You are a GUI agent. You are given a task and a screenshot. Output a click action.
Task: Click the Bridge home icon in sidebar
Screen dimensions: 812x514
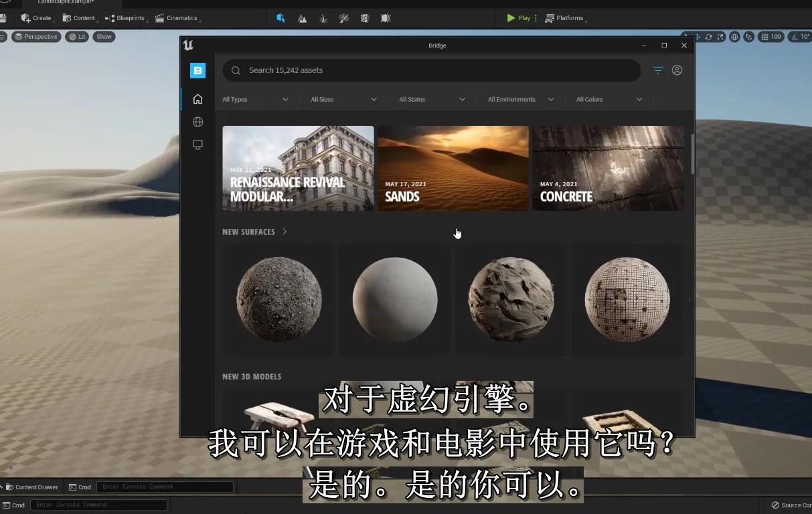197,99
